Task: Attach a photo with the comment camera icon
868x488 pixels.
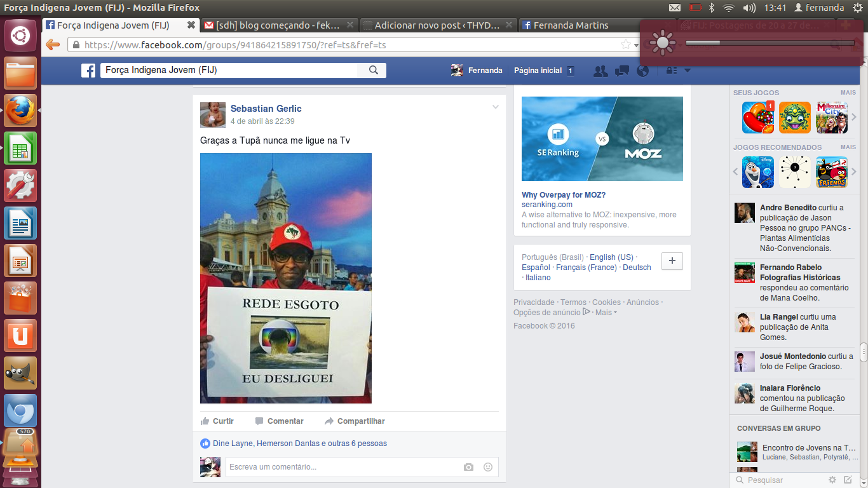Action: (x=468, y=467)
